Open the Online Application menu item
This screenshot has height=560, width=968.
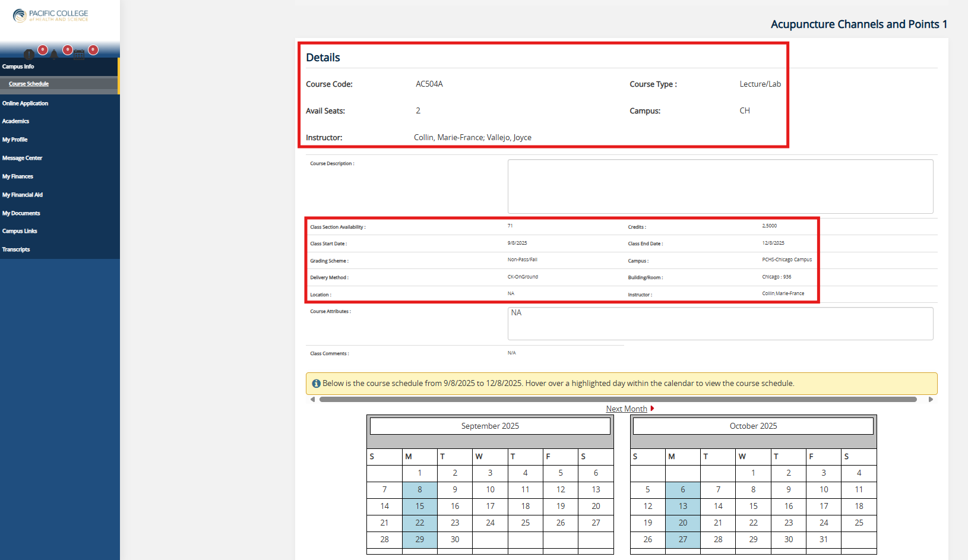point(26,103)
